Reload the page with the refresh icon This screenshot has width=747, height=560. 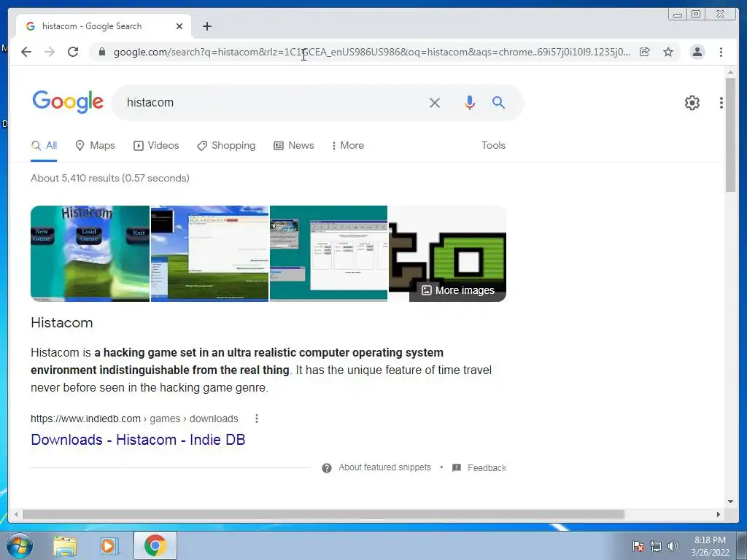[x=73, y=52]
